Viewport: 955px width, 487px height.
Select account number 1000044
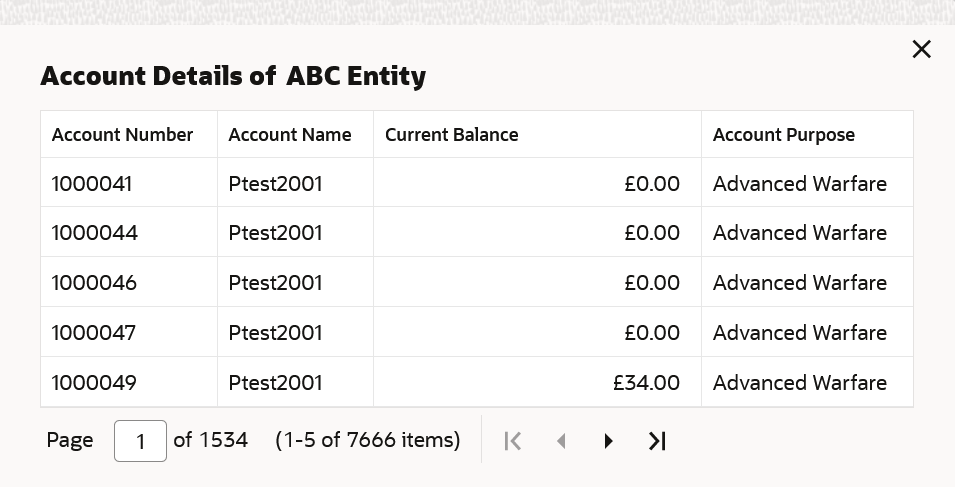click(95, 233)
